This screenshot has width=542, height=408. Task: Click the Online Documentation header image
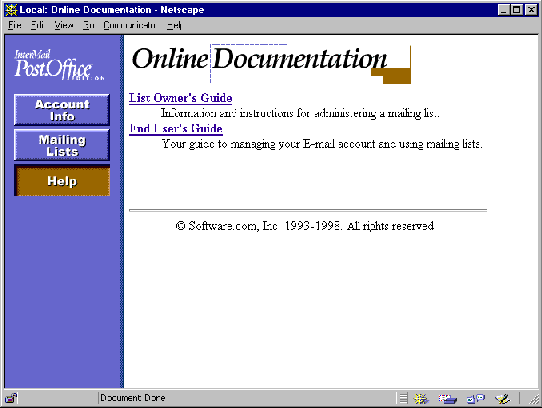point(271,64)
